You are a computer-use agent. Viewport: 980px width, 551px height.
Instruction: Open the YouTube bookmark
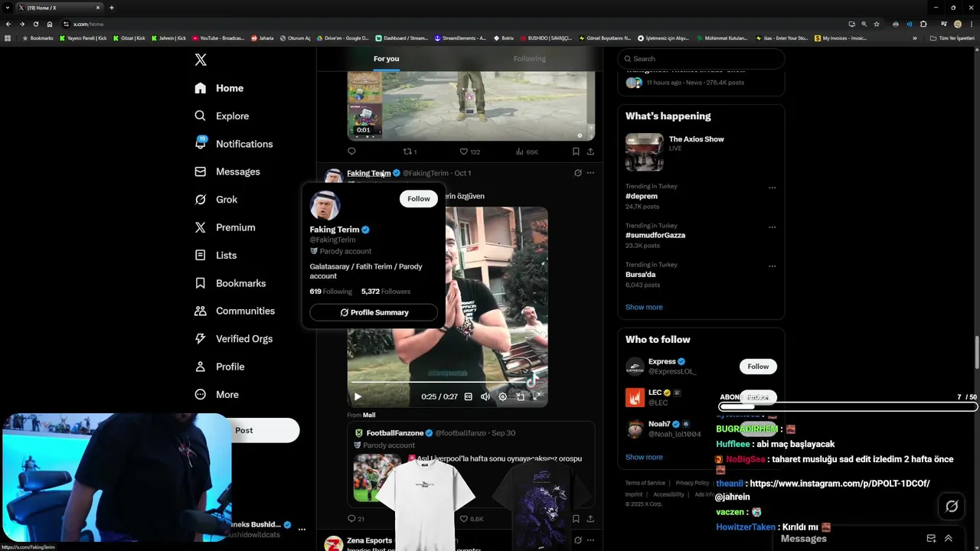[x=218, y=38]
